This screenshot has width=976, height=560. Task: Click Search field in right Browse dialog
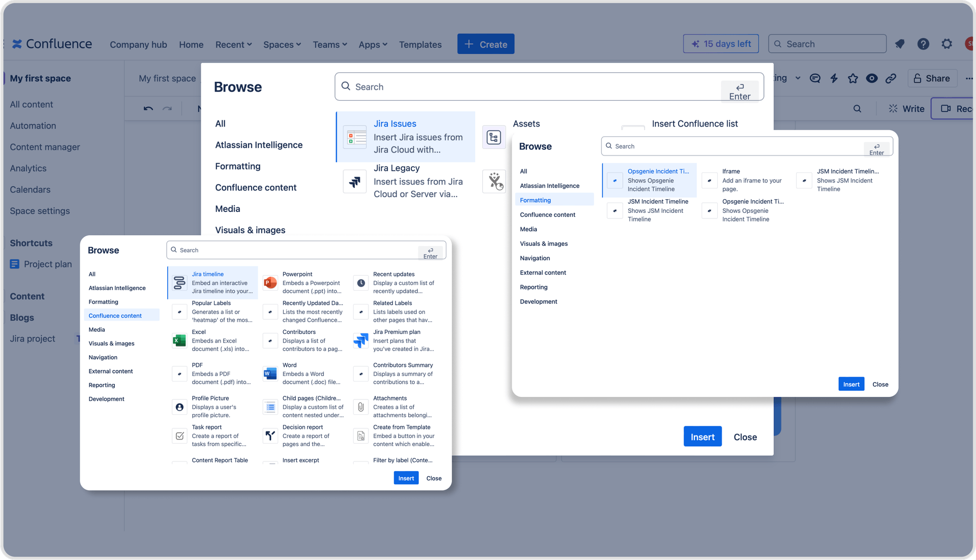[747, 146]
